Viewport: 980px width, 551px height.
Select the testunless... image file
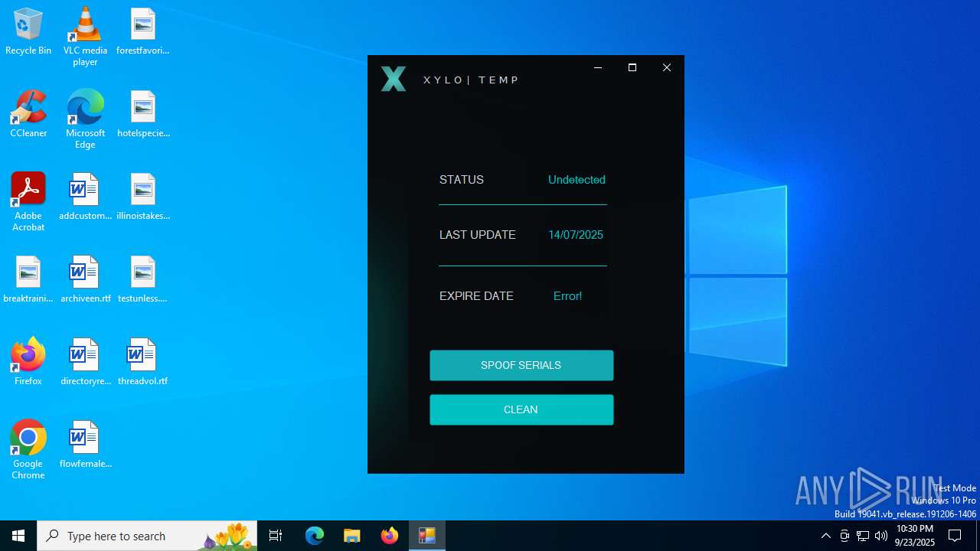point(142,279)
